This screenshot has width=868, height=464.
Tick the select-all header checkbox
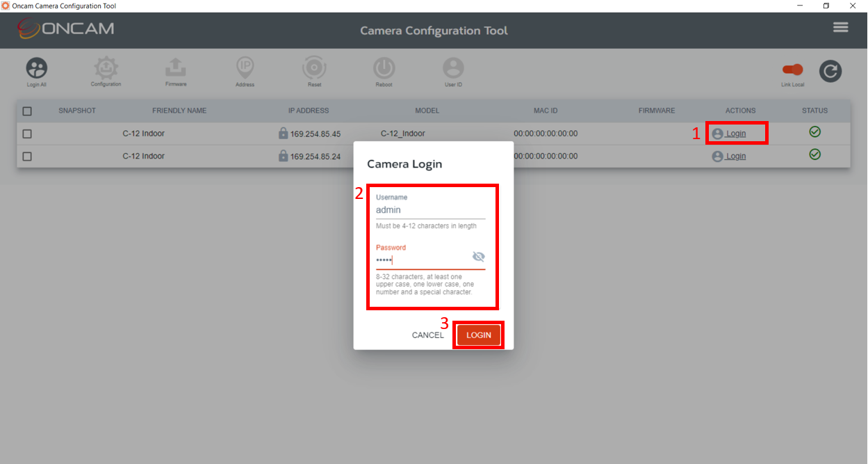27,111
